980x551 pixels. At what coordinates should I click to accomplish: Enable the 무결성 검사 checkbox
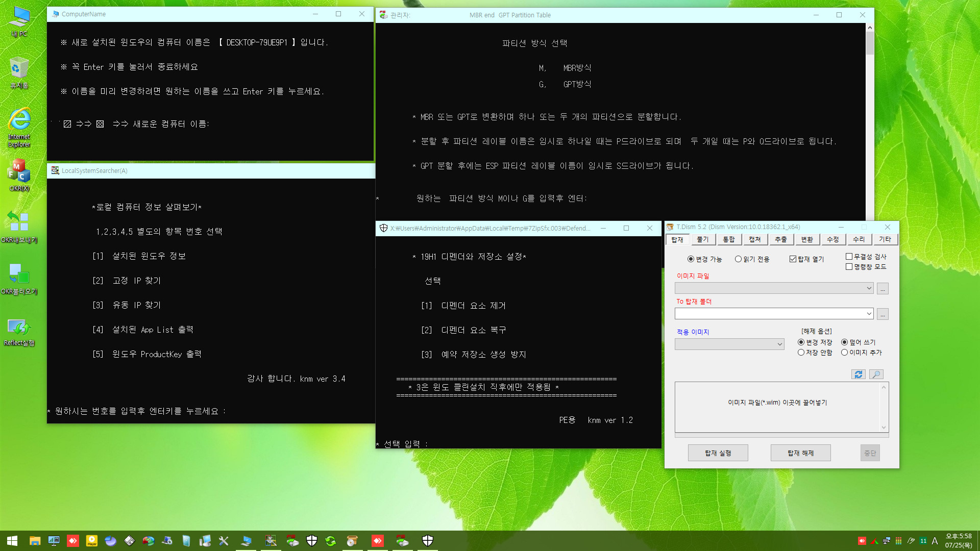click(x=866, y=257)
